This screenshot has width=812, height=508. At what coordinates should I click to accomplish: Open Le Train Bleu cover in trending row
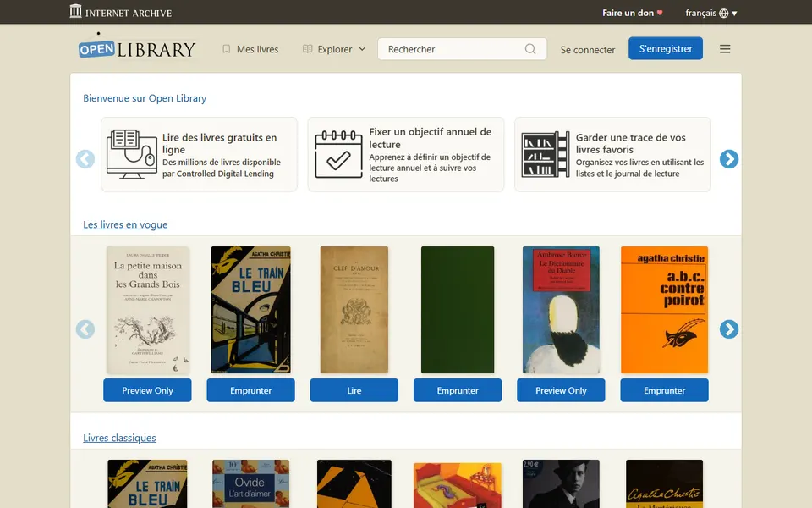pyautogui.click(x=250, y=310)
